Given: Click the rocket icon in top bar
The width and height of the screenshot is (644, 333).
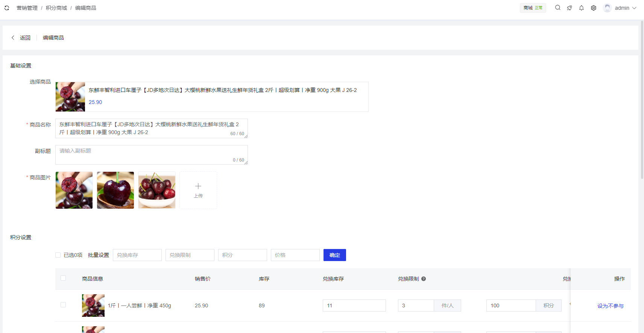Looking at the screenshot, I should point(570,8).
